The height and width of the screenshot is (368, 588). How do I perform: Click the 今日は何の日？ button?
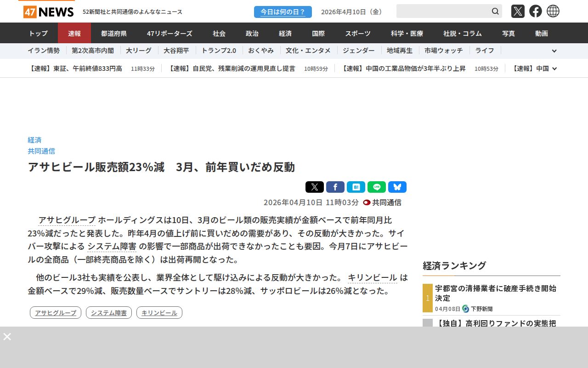click(283, 12)
